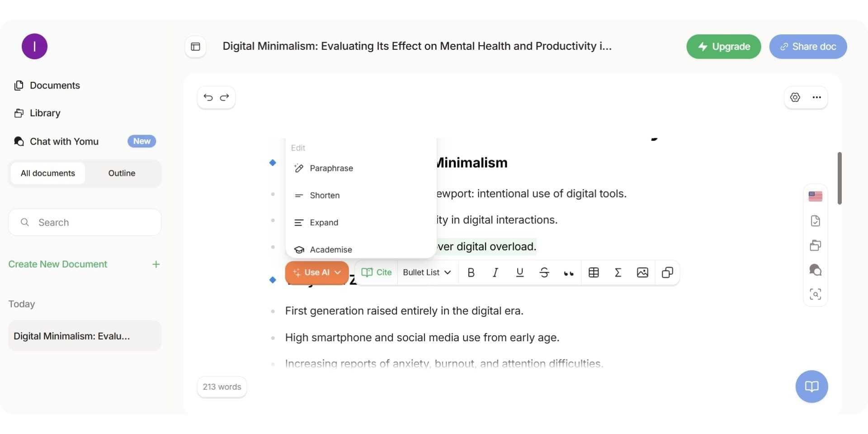This screenshot has height=434, width=868.
Task: Click the redo arrow icon
Action: click(x=224, y=97)
